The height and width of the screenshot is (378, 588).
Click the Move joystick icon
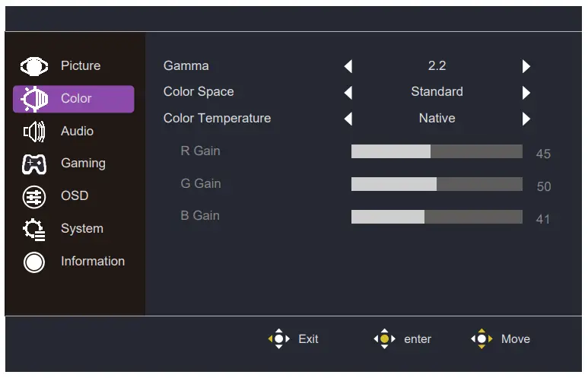coord(482,339)
